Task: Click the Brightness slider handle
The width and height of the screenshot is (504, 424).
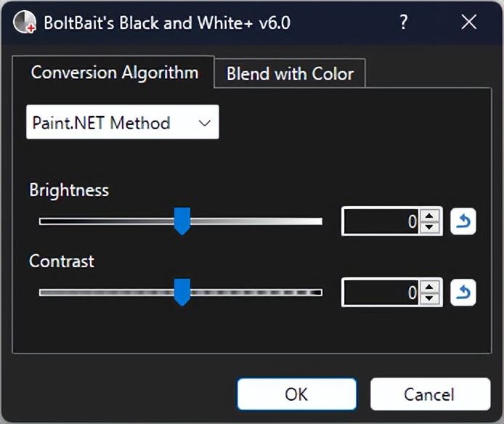Action: point(182,221)
